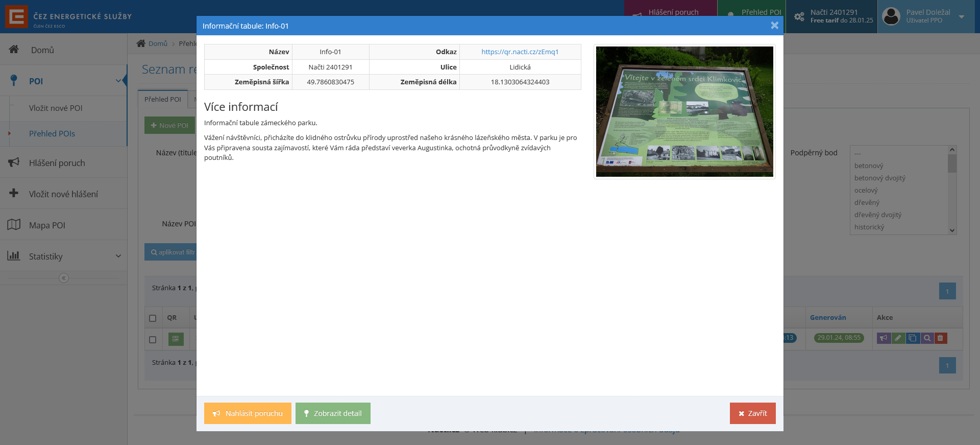980x445 pixels.
Task: Collapse the sidebar with the round arrow icon
Action: 64,278
